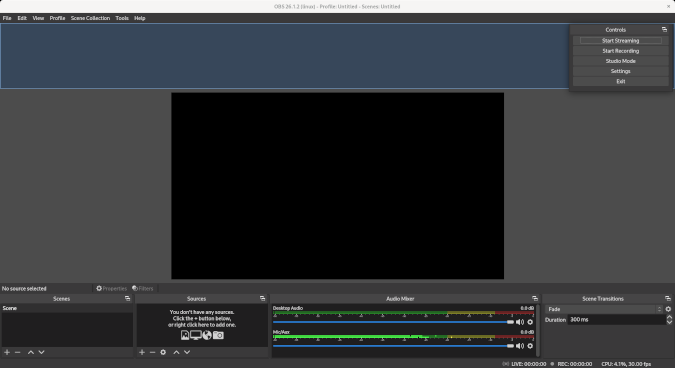Open Settings from Controls panel
Image resolution: width=675 pixels, height=368 pixels.
[x=620, y=71]
